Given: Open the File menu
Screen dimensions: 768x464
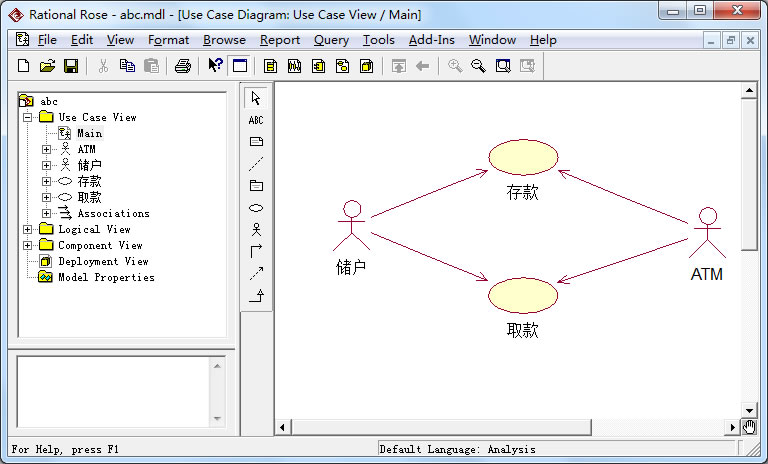Looking at the screenshot, I should 47,40.
